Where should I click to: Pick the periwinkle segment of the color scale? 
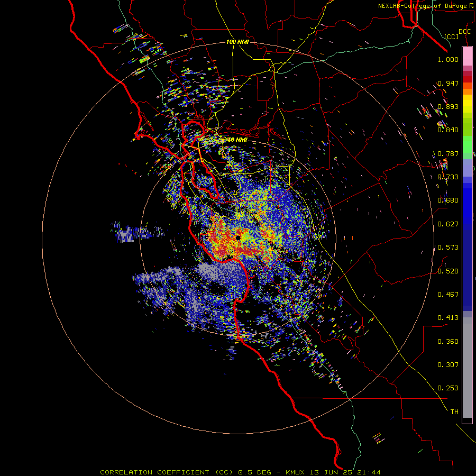pyautogui.click(x=467, y=168)
